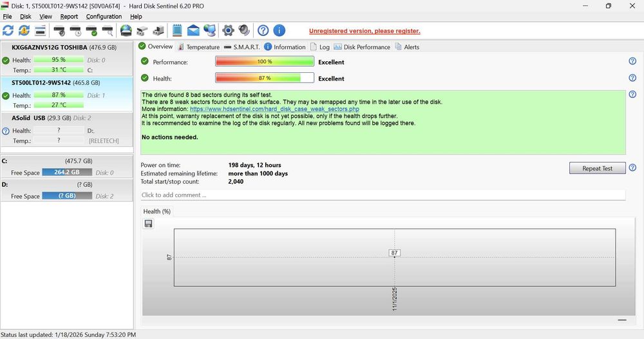This screenshot has width=644, height=339.
Task: Open the Report menu
Action: coord(69,17)
